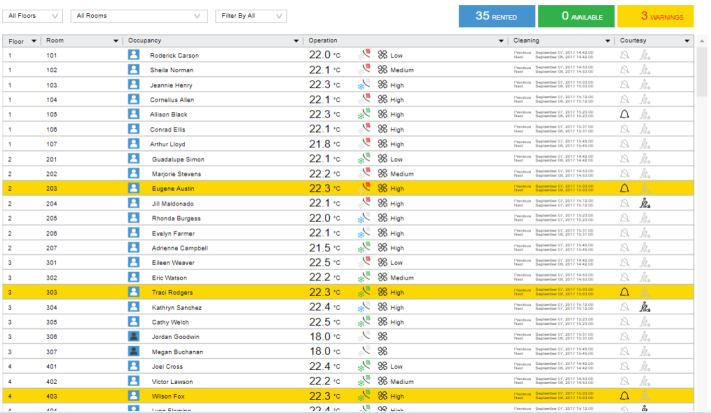
Task: Click the housekeeping icon for room 304
Action: [x=645, y=307]
